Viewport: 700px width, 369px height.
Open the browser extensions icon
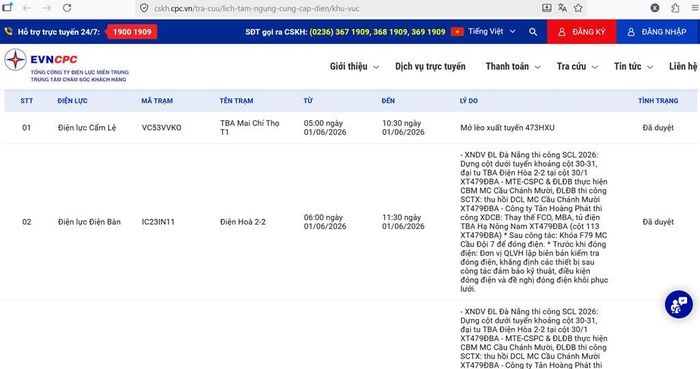pyautogui.click(x=675, y=8)
